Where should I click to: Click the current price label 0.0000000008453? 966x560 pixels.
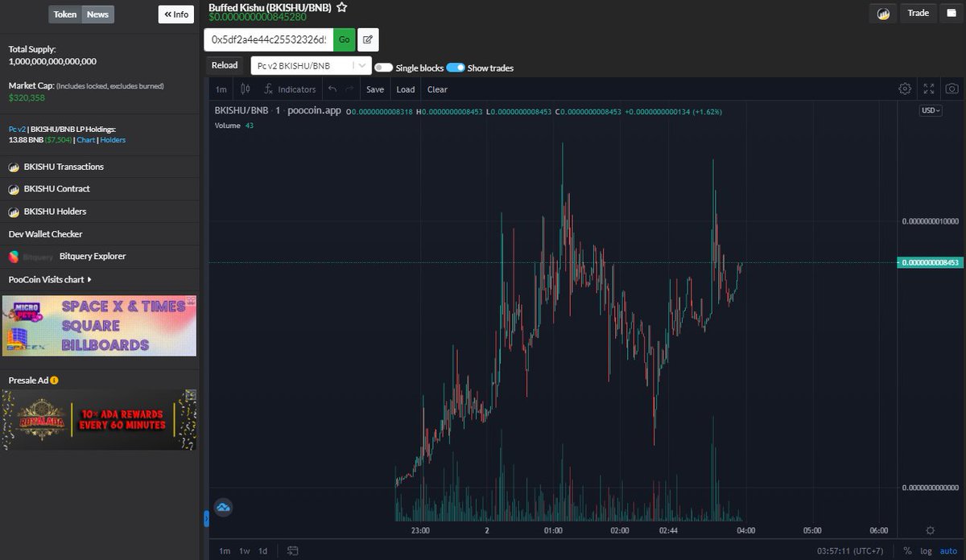[x=929, y=262]
